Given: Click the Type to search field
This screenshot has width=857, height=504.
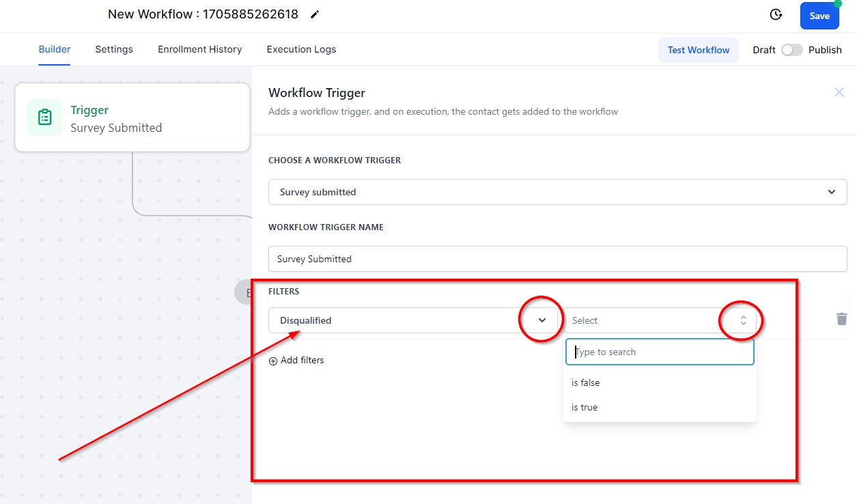Looking at the screenshot, I should 660,352.
